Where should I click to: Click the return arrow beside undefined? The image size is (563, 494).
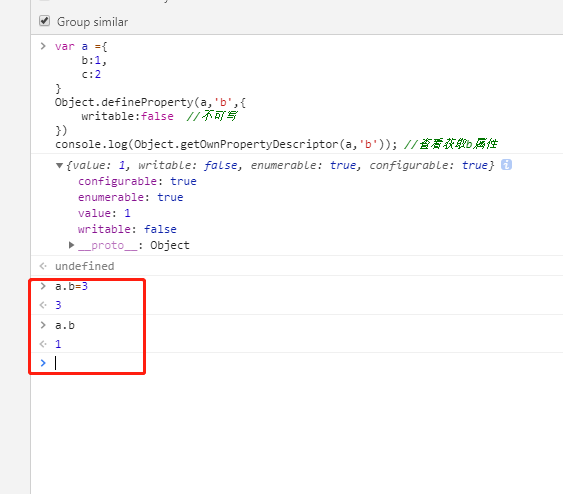tap(43, 266)
